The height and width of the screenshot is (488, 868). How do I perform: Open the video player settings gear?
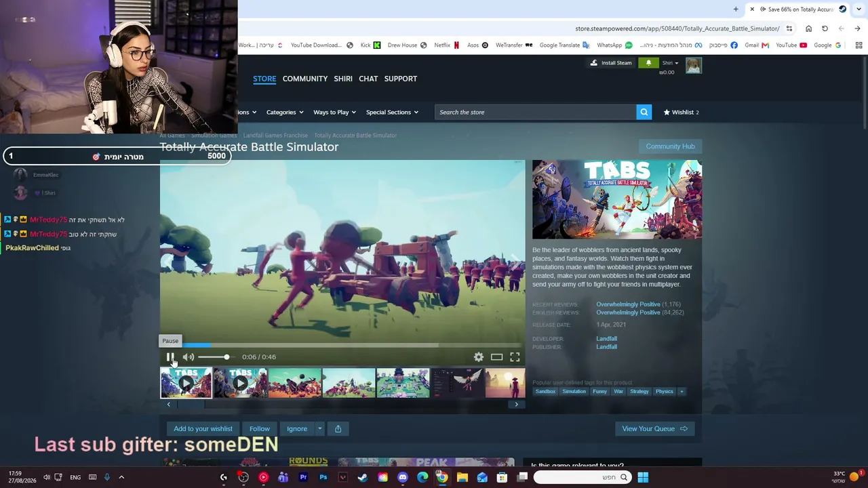479,357
